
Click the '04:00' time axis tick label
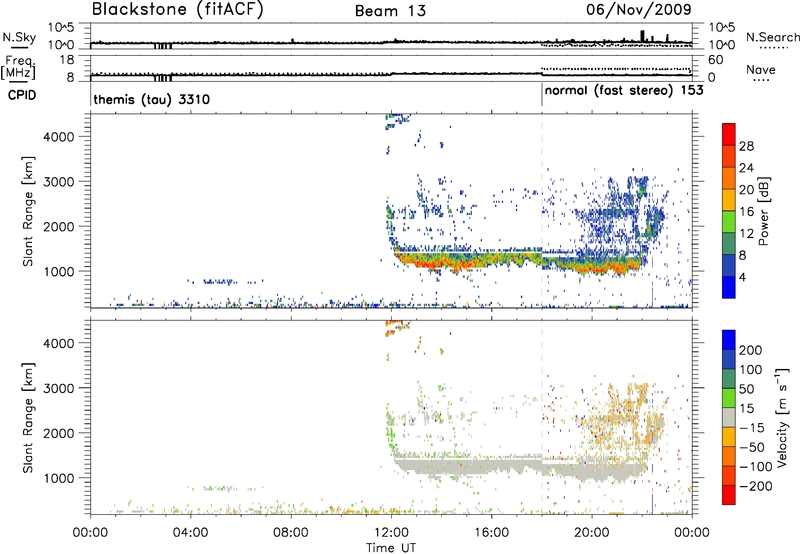pos(190,533)
